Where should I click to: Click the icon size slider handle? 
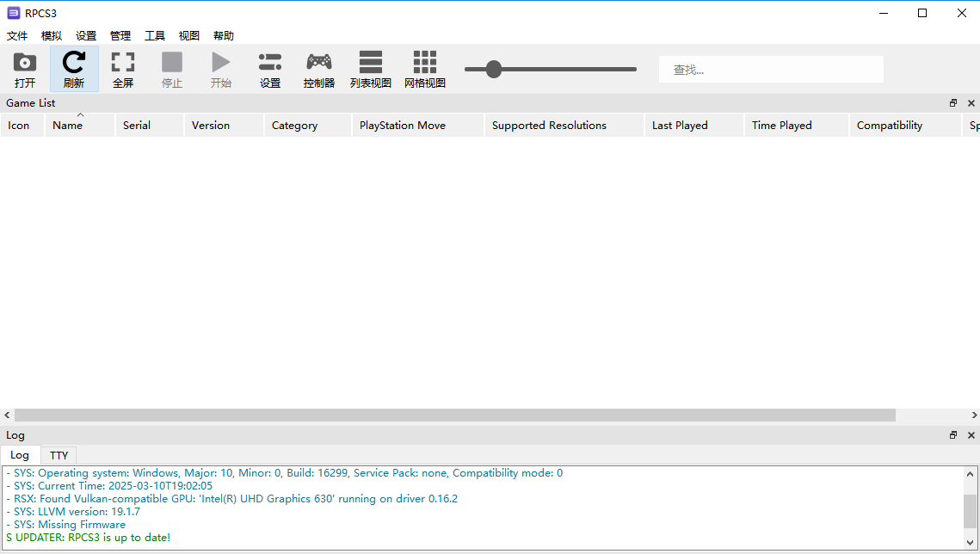click(494, 70)
